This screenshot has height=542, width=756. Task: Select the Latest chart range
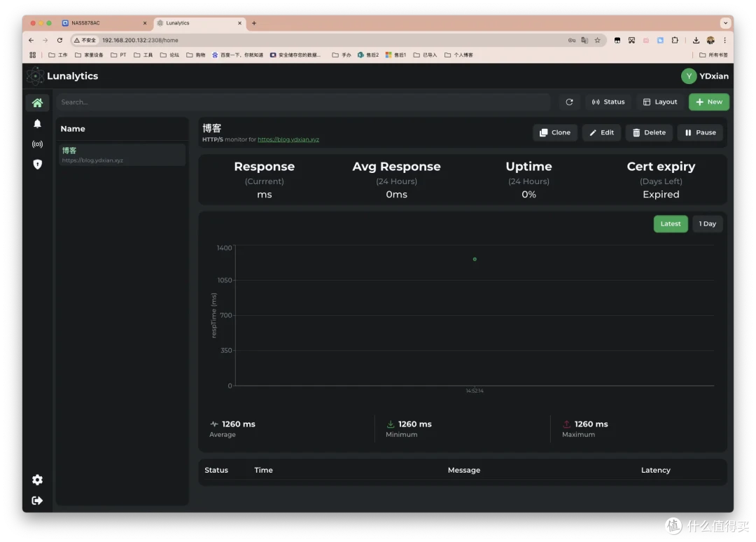[x=671, y=224]
